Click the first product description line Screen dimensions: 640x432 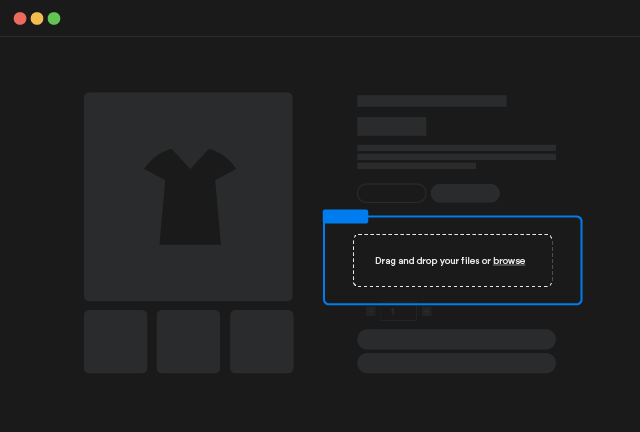click(x=456, y=148)
